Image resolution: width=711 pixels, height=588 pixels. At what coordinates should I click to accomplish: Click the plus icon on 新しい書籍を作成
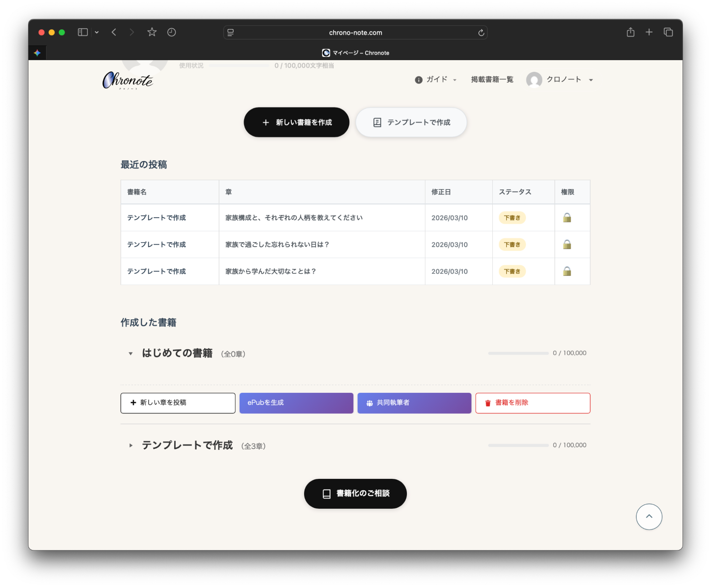266,122
